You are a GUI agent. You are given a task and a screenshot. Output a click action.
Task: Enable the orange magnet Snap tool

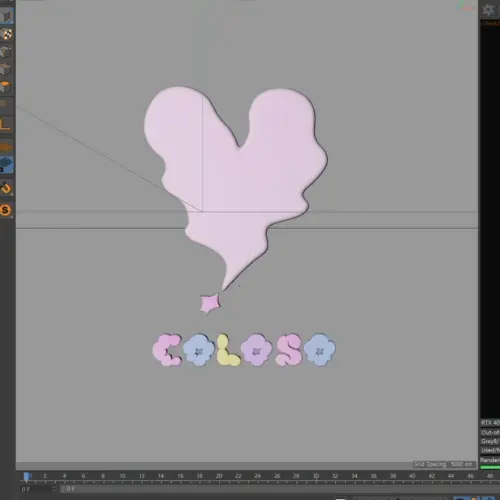6,188
